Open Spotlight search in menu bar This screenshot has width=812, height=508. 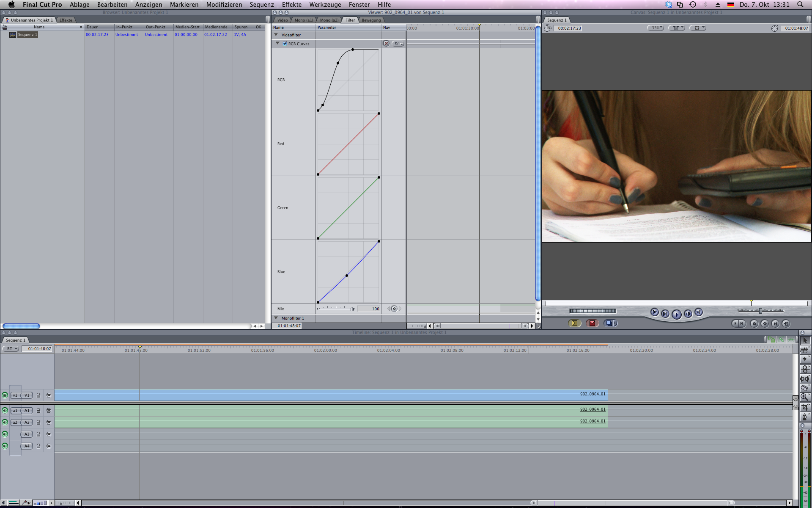800,5
